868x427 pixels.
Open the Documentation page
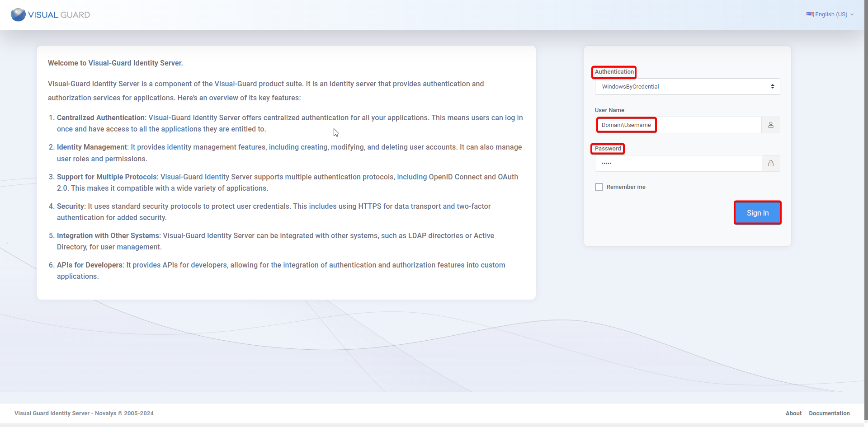click(x=829, y=413)
